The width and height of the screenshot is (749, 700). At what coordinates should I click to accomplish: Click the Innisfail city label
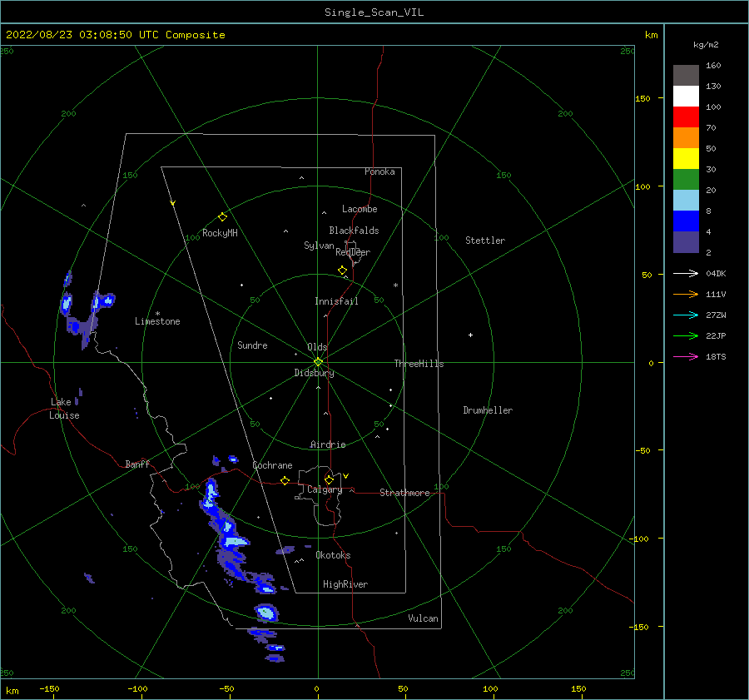point(336,301)
